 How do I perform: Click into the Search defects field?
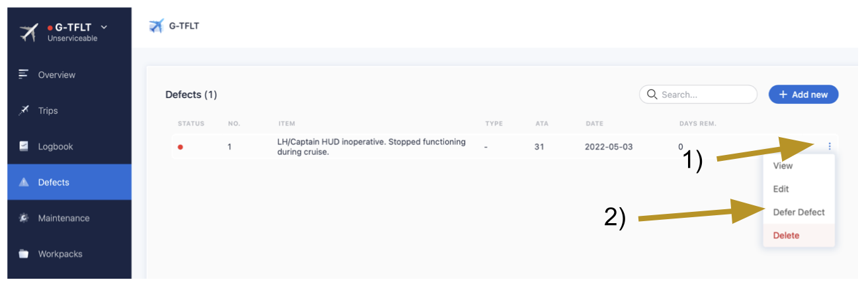(x=705, y=95)
